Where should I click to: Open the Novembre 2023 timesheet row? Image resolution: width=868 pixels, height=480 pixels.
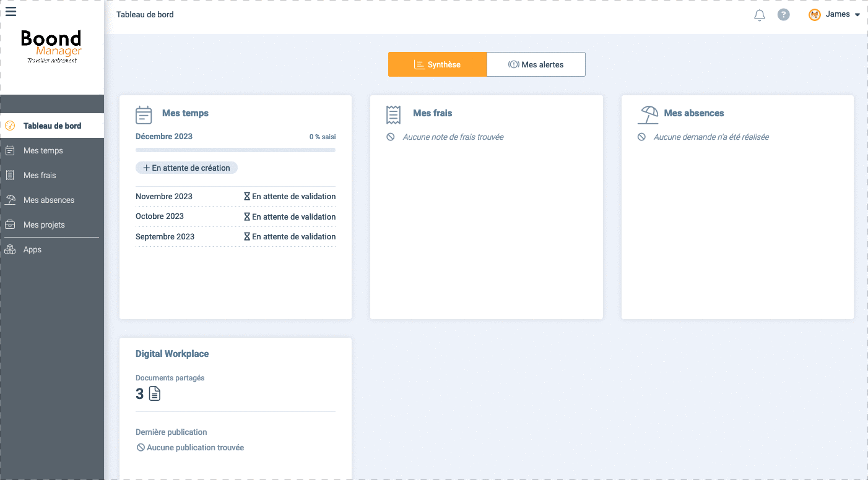pyautogui.click(x=235, y=196)
